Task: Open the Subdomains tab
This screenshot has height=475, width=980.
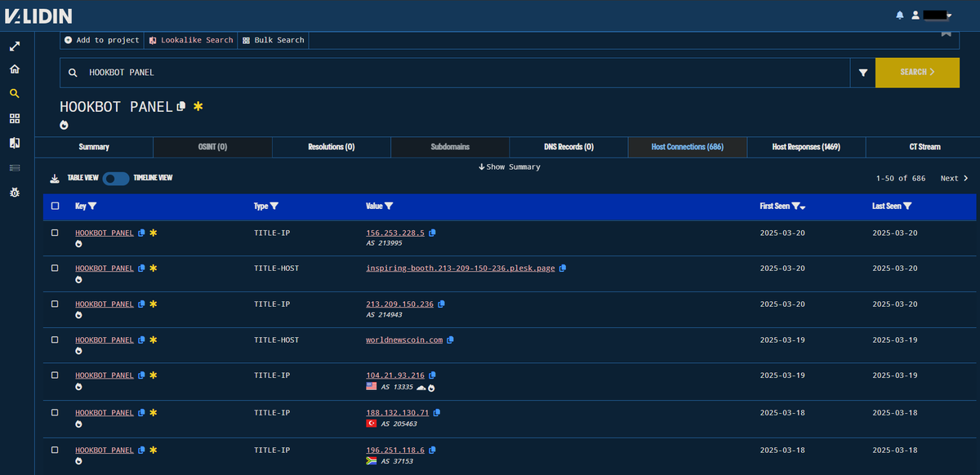Action: pyautogui.click(x=450, y=147)
